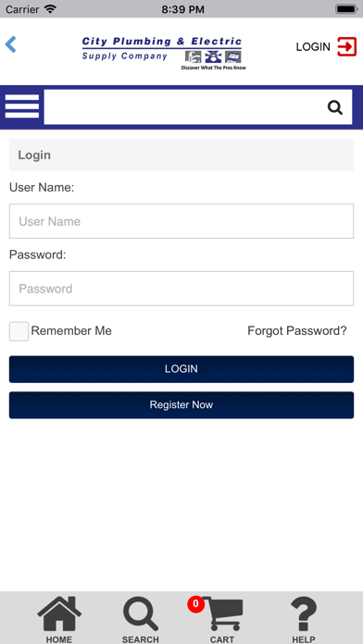Viewport: 363px width, 644px height.
Task: Click the Register Now button
Action: tap(181, 405)
